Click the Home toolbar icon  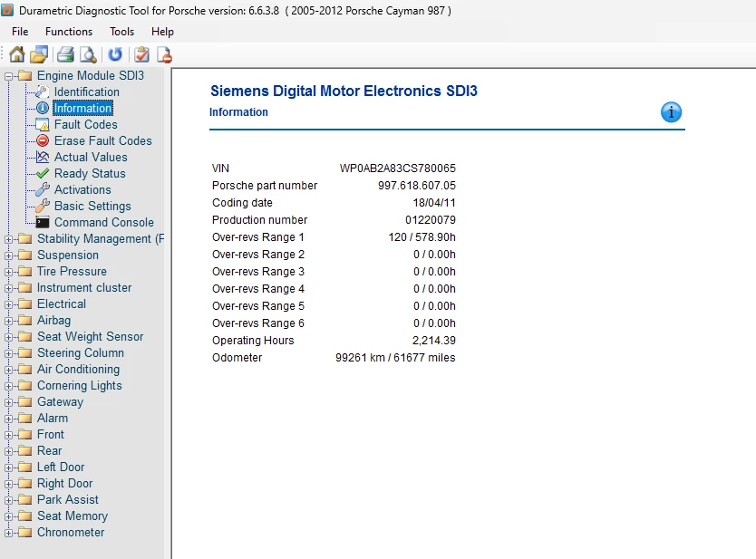point(17,54)
